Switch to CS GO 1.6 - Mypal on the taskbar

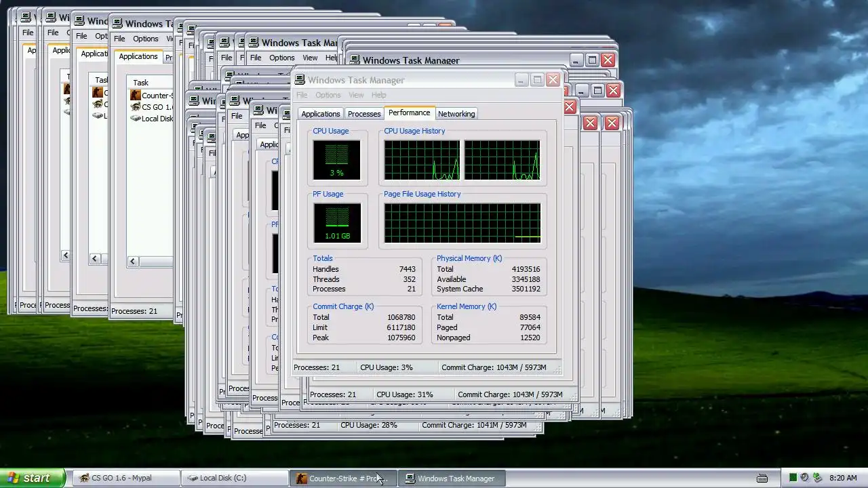pos(127,478)
